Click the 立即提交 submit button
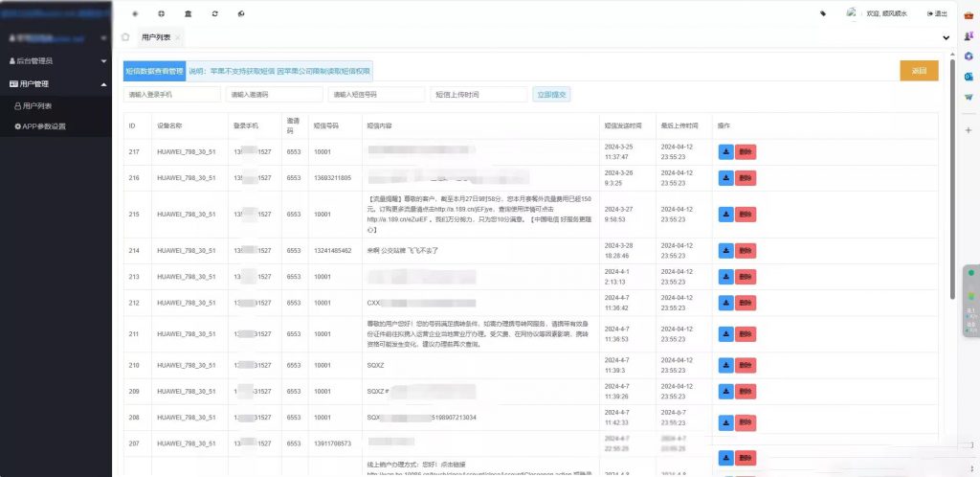Viewport: 980px width, 477px height. tap(551, 95)
